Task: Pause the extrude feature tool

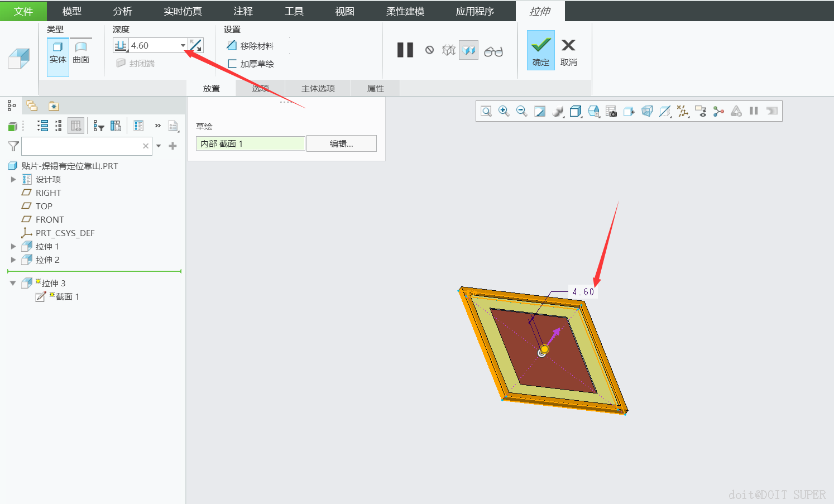Action: point(405,50)
